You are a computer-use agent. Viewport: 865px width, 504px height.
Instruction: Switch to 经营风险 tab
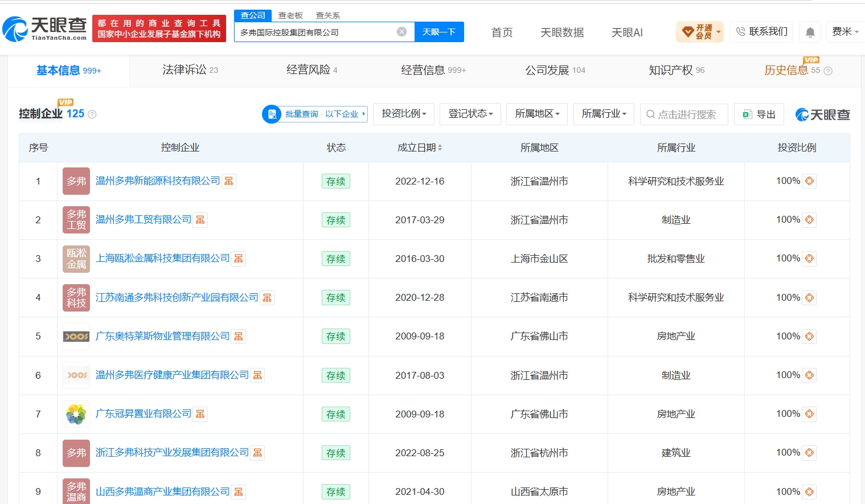click(x=312, y=70)
